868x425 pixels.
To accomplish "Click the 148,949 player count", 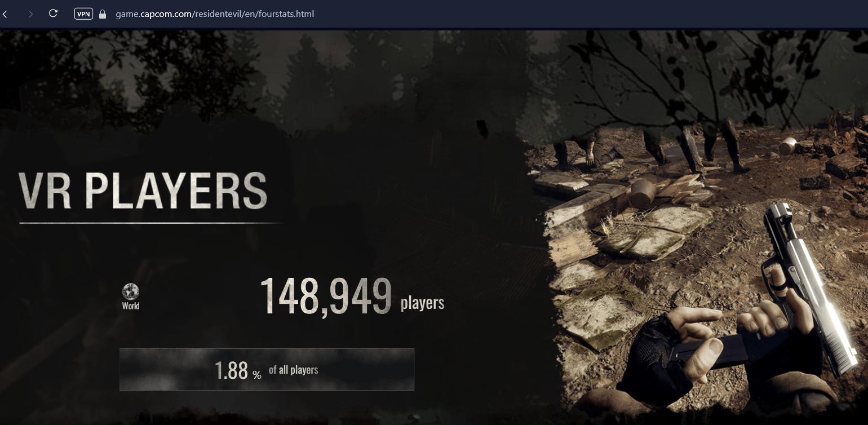I will coord(326,296).
